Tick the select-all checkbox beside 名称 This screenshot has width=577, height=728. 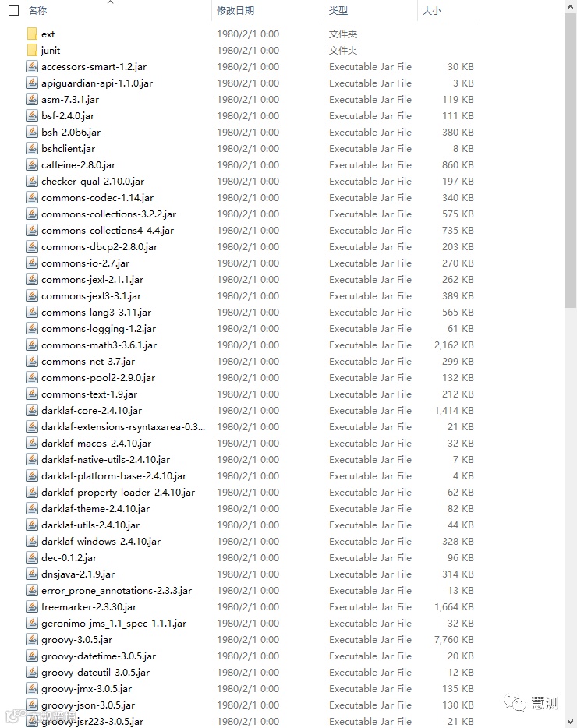(x=14, y=11)
